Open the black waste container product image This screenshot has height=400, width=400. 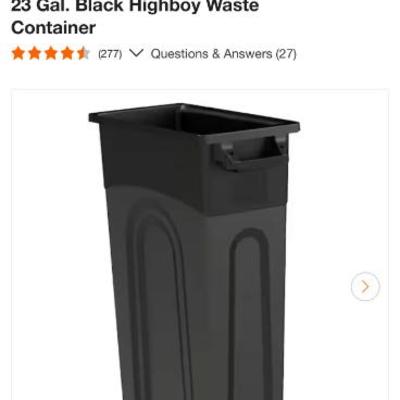coord(194,252)
